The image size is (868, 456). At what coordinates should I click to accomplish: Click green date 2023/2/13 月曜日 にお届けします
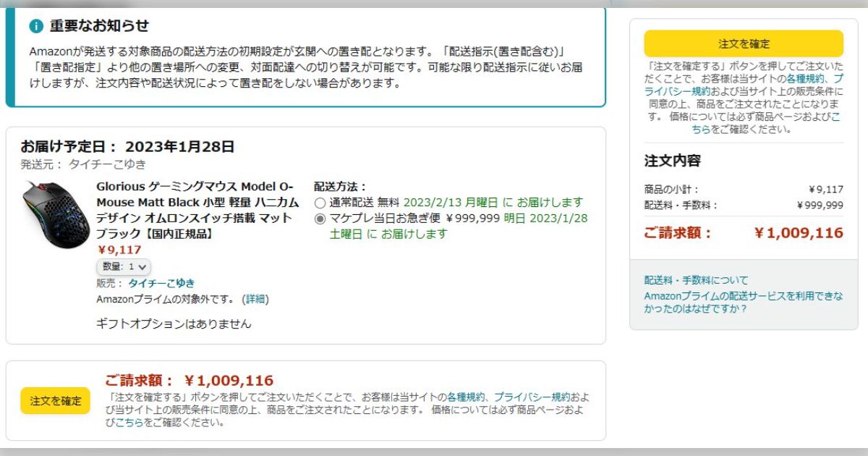pyautogui.click(x=493, y=203)
